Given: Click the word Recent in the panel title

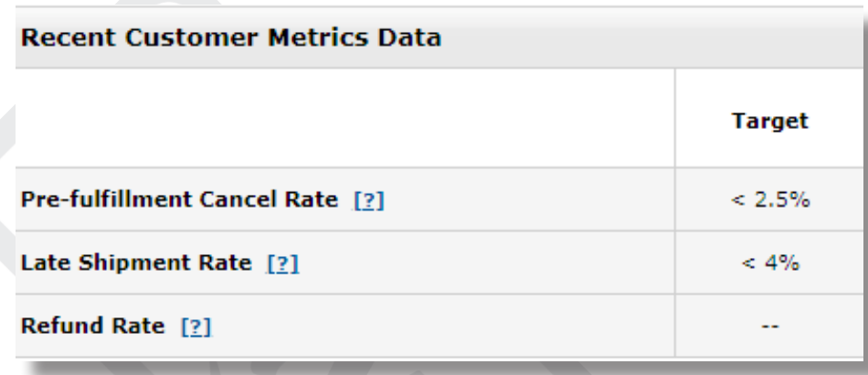Looking at the screenshot, I should (69, 37).
